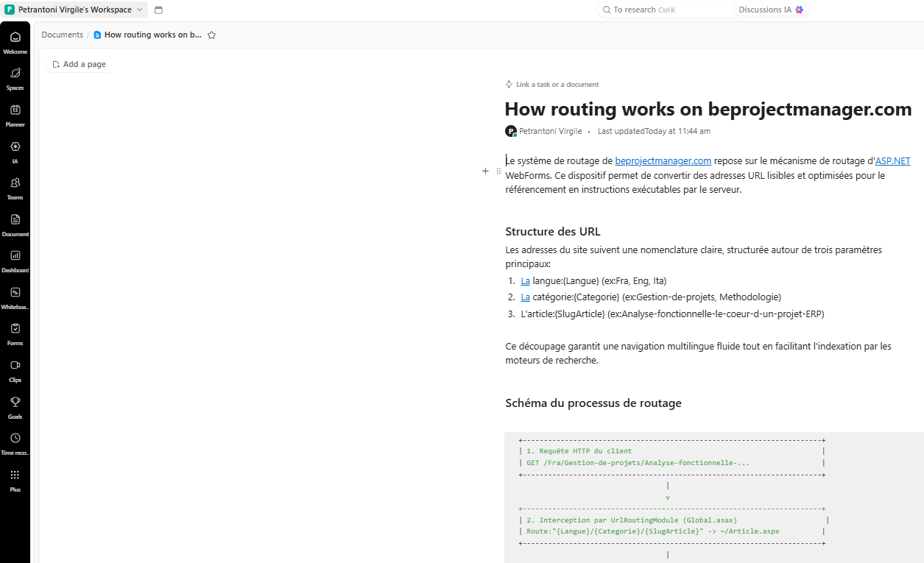The height and width of the screenshot is (563, 924).
Task: Open Forms in the sidebar
Action: click(15, 328)
